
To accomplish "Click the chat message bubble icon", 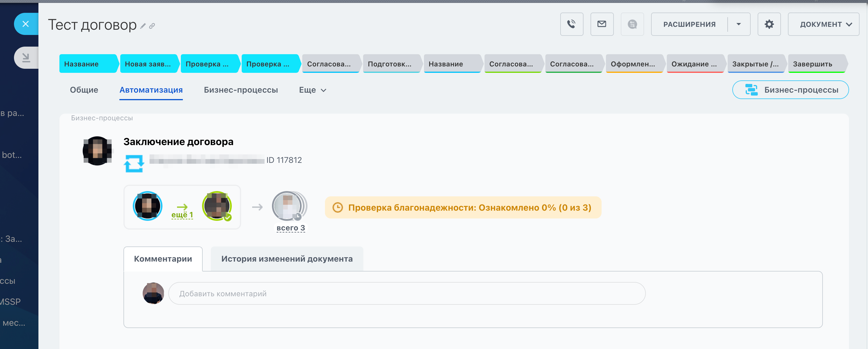I will (x=632, y=24).
